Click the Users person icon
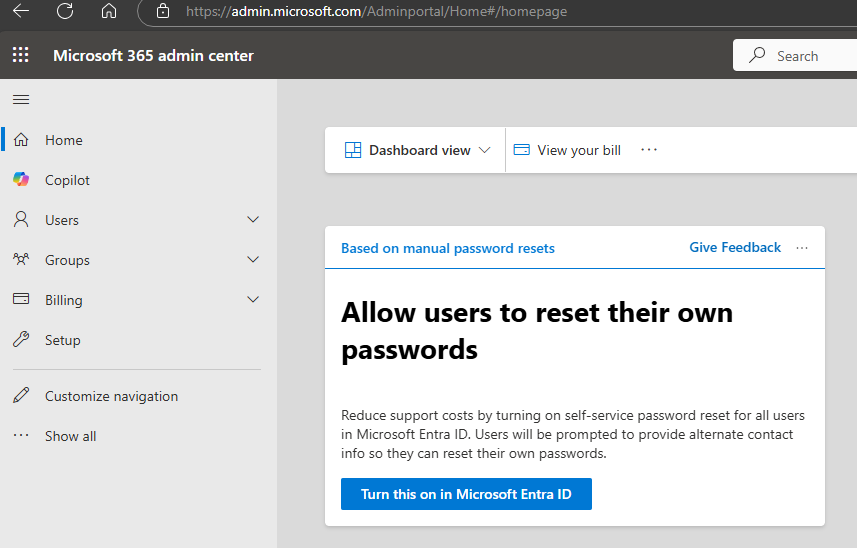 [x=21, y=220]
